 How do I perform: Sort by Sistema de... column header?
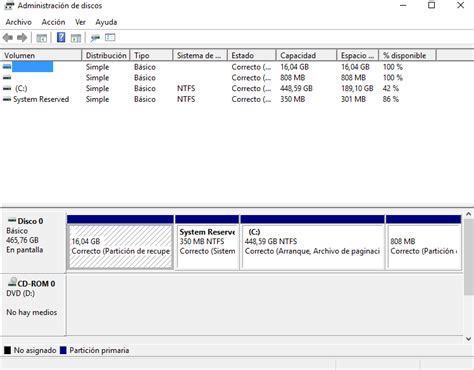pos(200,55)
